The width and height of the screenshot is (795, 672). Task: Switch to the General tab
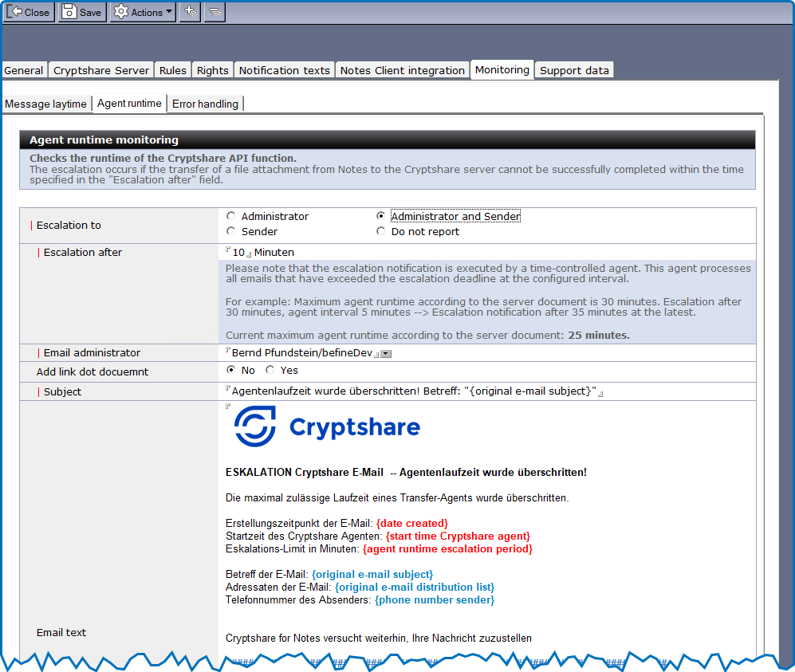24,70
